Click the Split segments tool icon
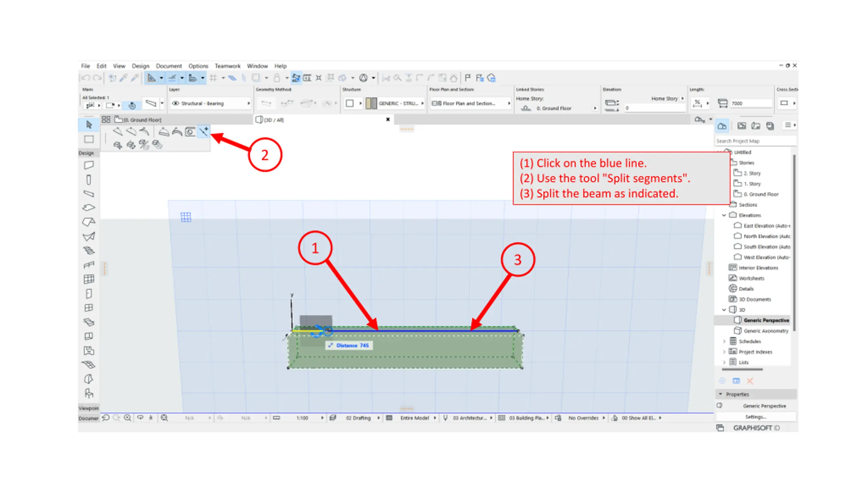This screenshot has width=868, height=488. pos(203,131)
